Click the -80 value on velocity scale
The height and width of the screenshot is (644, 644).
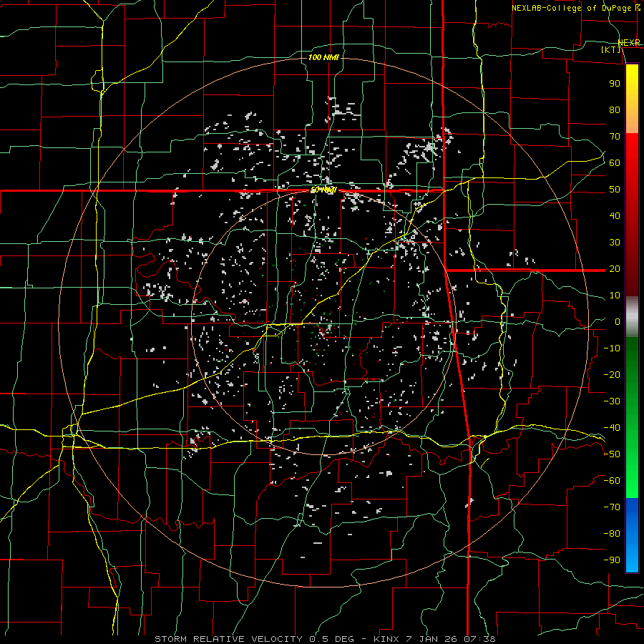coord(612,534)
